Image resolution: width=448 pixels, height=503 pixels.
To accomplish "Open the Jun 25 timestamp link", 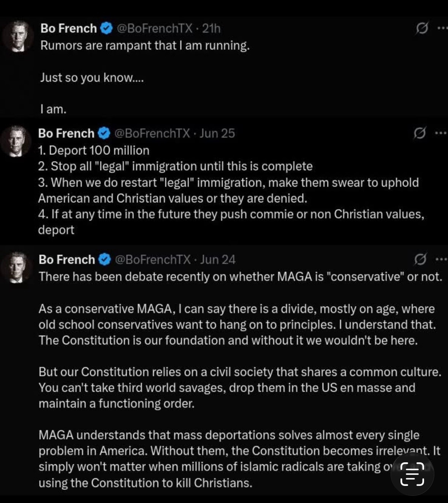I will (217, 133).
